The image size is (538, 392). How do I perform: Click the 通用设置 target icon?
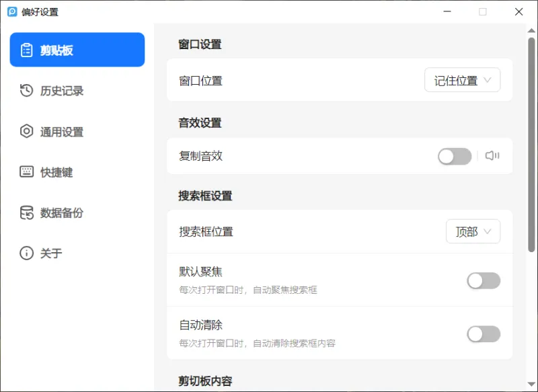click(x=26, y=132)
